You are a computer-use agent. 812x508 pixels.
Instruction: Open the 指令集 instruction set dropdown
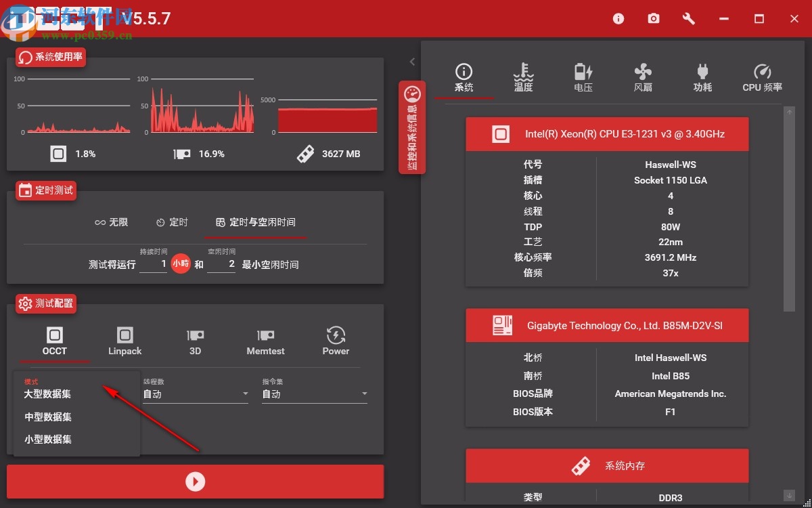point(315,394)
